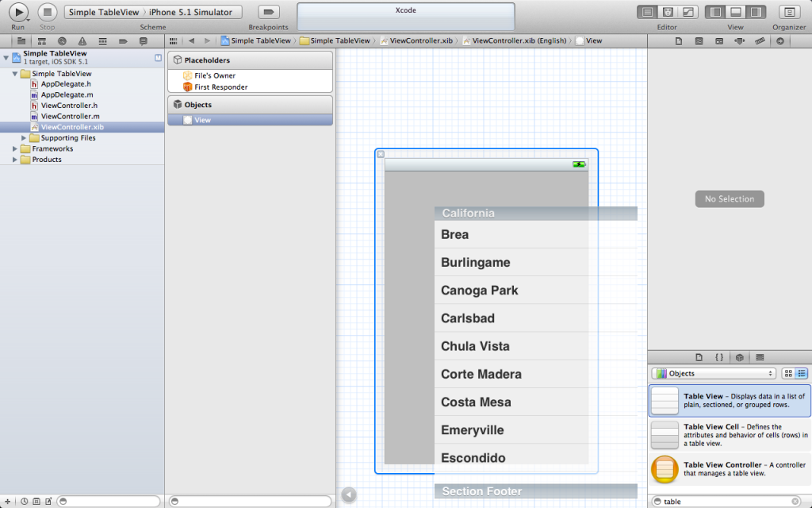Toggle the Debug area view
This screenshot has height=508, width=812.
pos(735,12)
